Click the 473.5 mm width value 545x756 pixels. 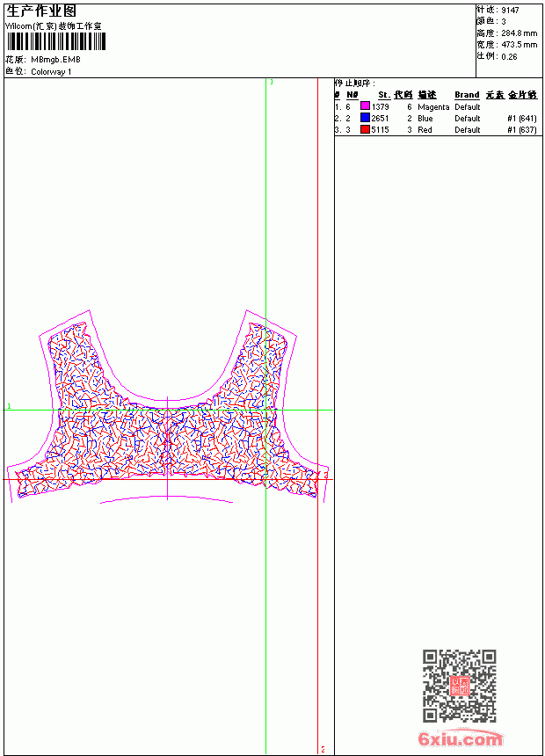pos(519,45)
